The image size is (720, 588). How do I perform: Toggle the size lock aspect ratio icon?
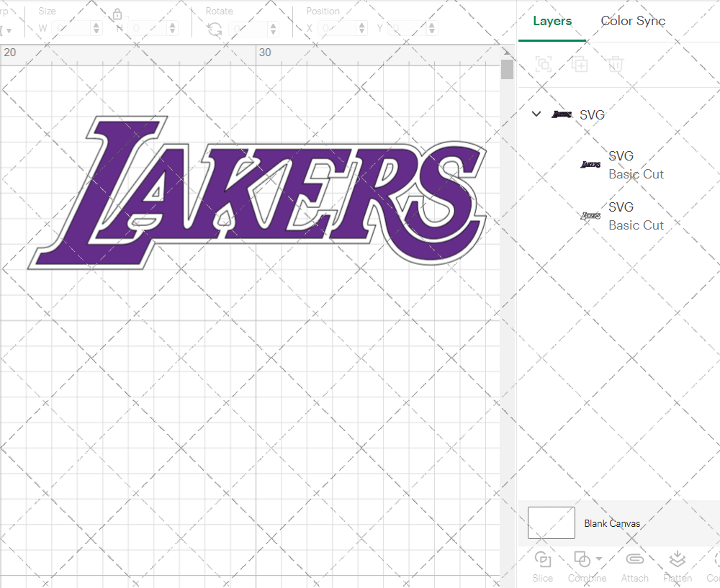(117, 14)
